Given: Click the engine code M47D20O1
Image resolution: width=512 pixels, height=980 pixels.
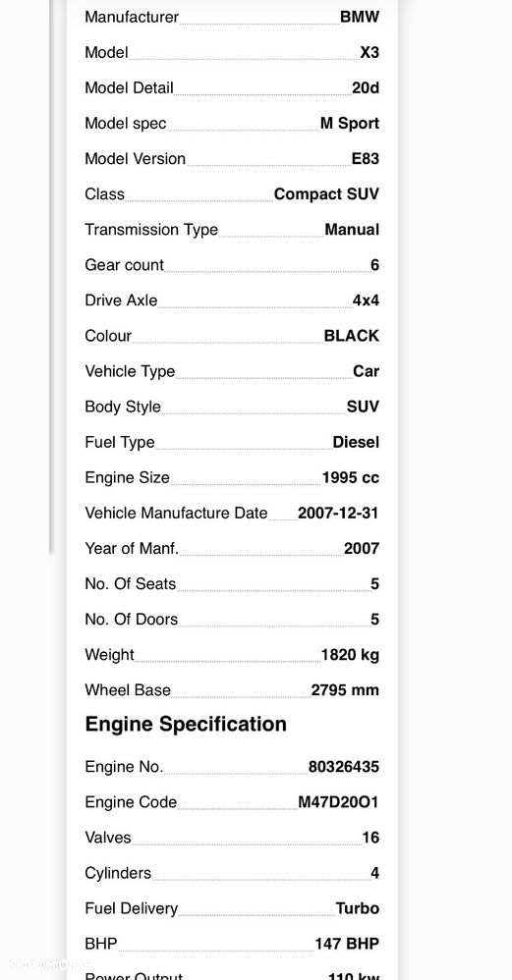Looking at the screenshot, I should [x=338, y=802].
